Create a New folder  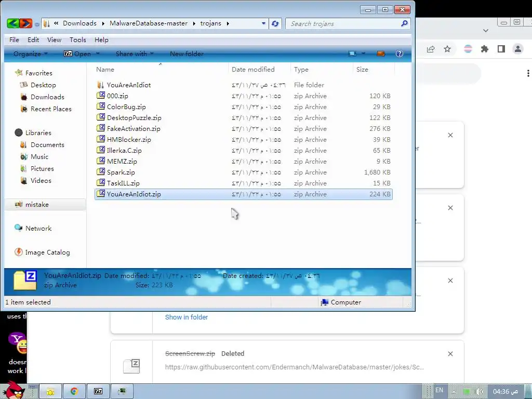tap(187, 54)
